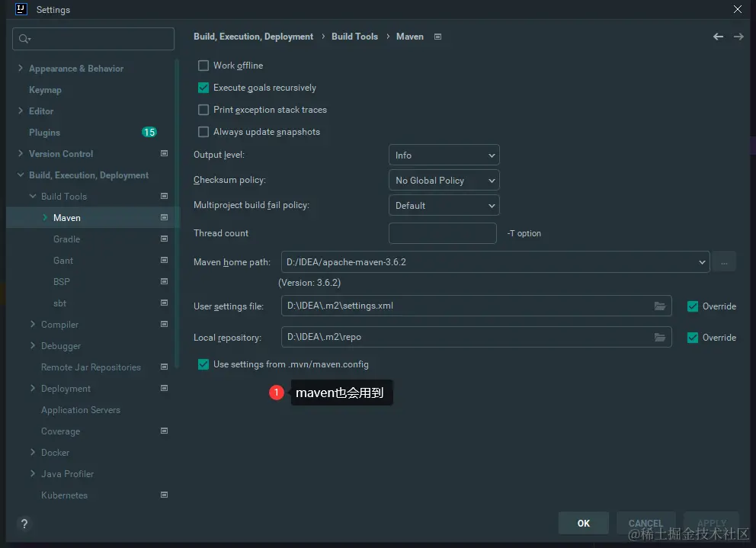The width and height of the screenshot is (756, 548).
Task: Collapse Build, Execution, Deployment section
Action: point(21,175)
